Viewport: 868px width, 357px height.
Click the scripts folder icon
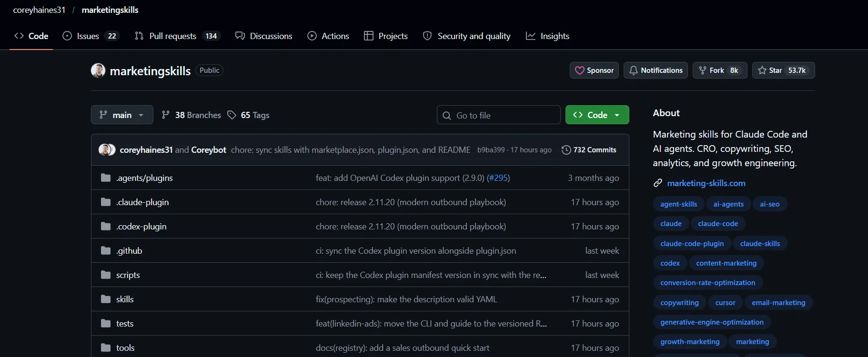106,275
